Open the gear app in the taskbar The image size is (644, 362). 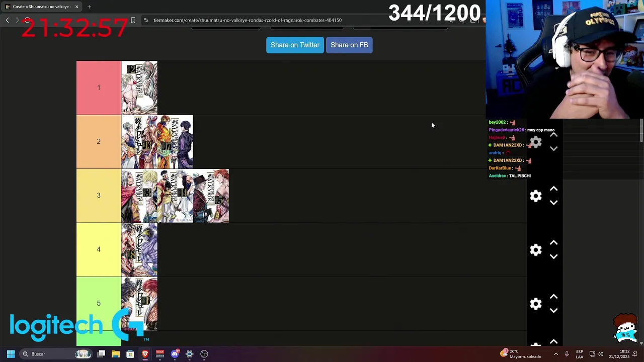(189, 354)
